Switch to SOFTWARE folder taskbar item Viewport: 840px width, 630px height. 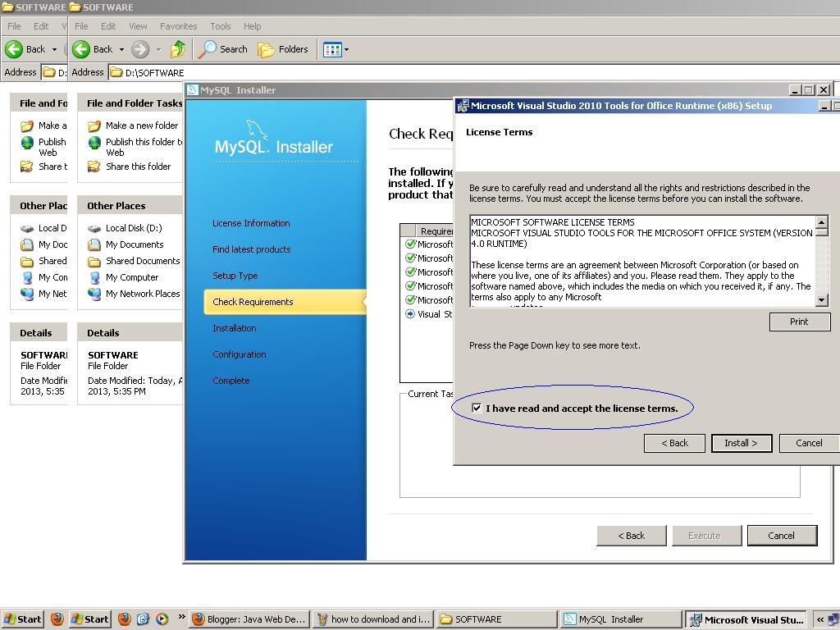point(496,619)
